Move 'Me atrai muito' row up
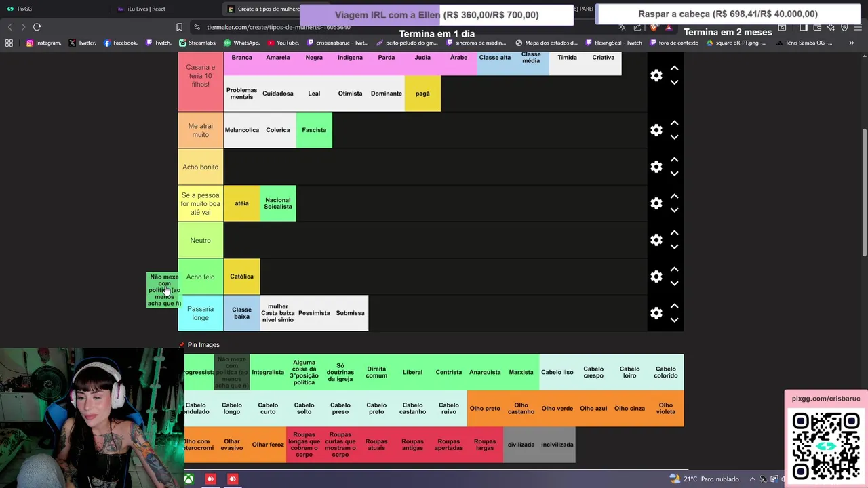868x488 pixels. click(674, 123)
